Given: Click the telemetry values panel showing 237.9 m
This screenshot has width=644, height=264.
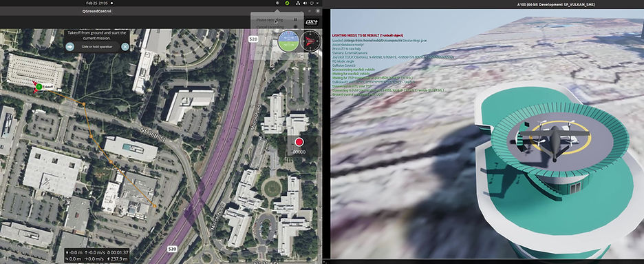Looking at the screenshot, I should pyautogui.click(x=98, y=255).
